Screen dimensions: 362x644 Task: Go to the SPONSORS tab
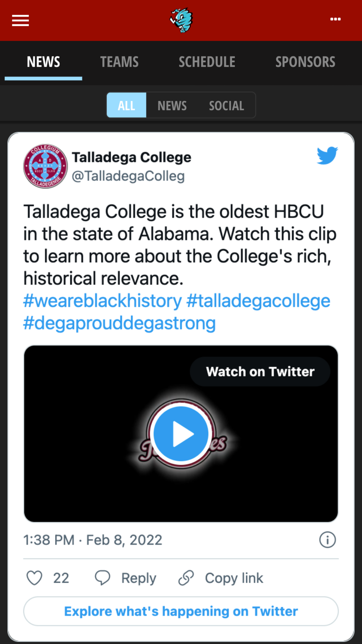pyautogui.click(x=306, y=62)
